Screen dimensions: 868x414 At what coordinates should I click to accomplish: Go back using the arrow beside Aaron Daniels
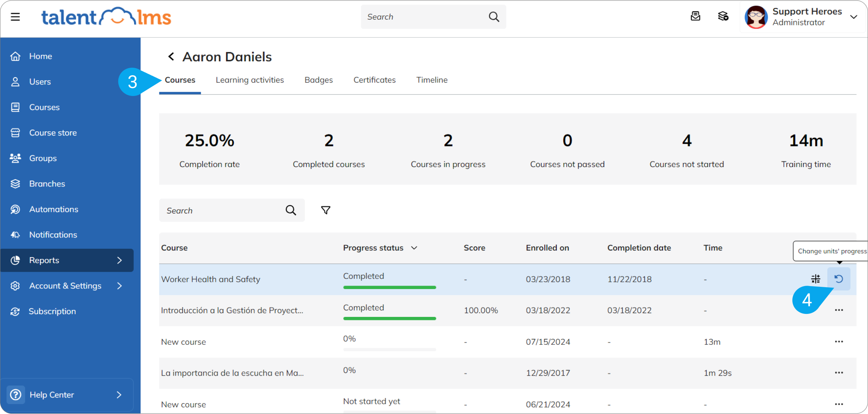[171, 57]
